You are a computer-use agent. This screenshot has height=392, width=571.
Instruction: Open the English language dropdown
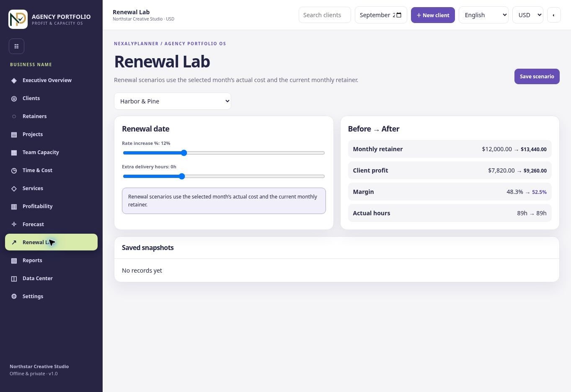tap(483, 15)
